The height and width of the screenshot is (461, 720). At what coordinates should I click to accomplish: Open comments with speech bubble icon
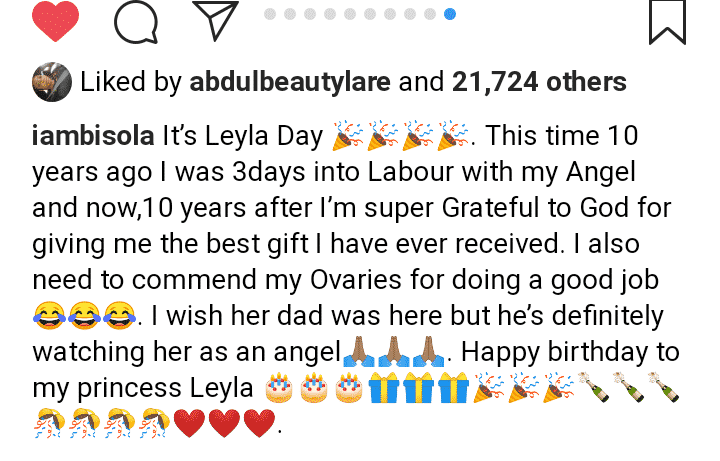137,22
